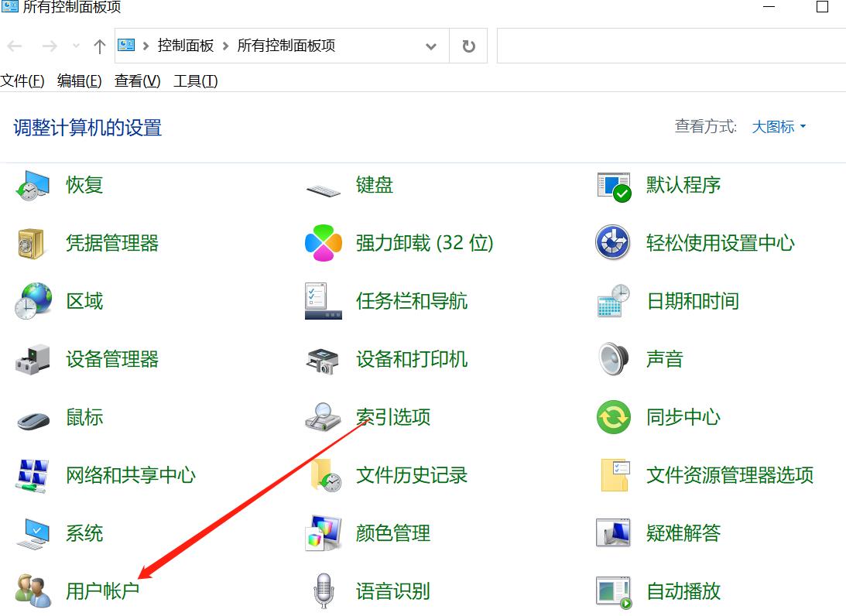Expand recent locations arrow next to forward button
The width and height of the screenshot is (846, 616).
pos(76,46)
